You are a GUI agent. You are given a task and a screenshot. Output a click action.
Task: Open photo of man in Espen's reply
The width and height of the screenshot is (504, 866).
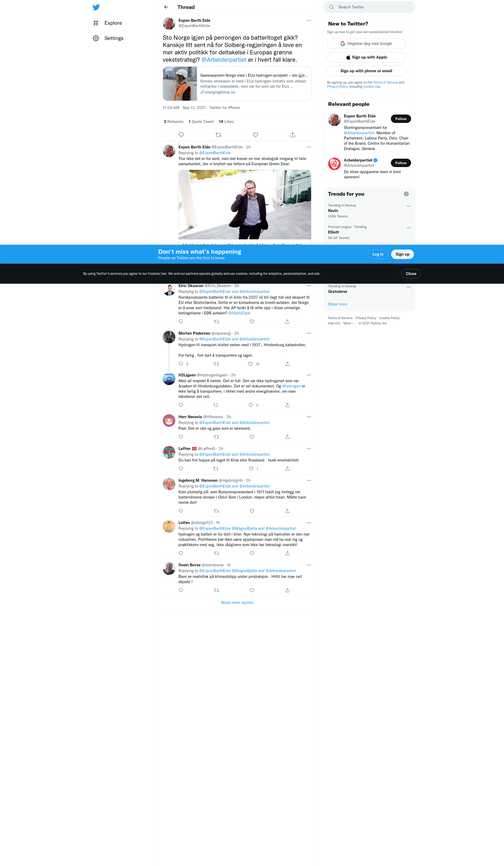pos(245,204)
